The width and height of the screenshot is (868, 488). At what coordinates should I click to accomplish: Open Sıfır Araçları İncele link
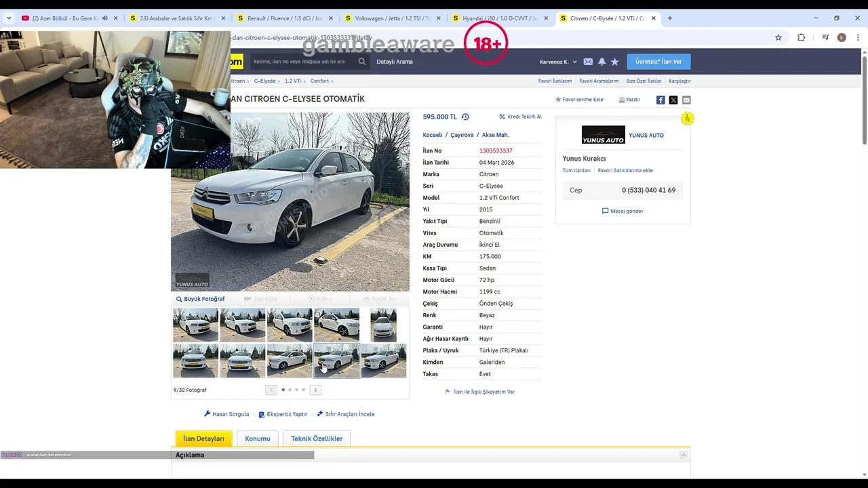(346, 414)
